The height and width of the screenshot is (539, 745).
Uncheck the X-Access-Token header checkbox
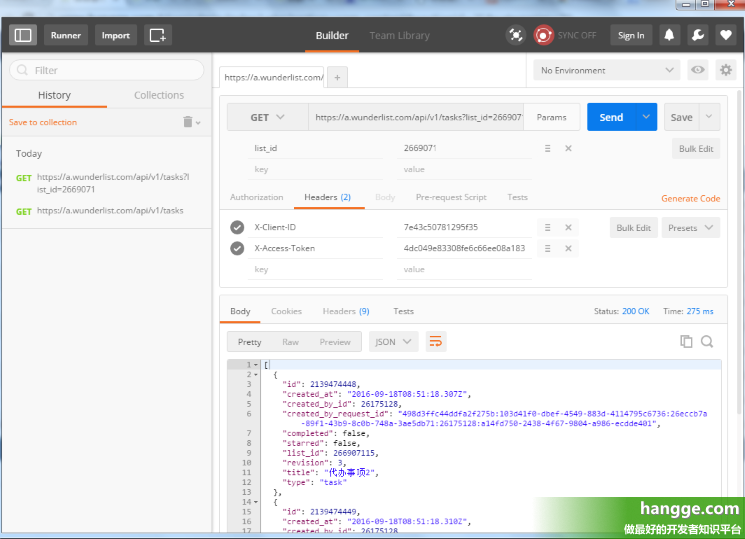coord(237,248)
